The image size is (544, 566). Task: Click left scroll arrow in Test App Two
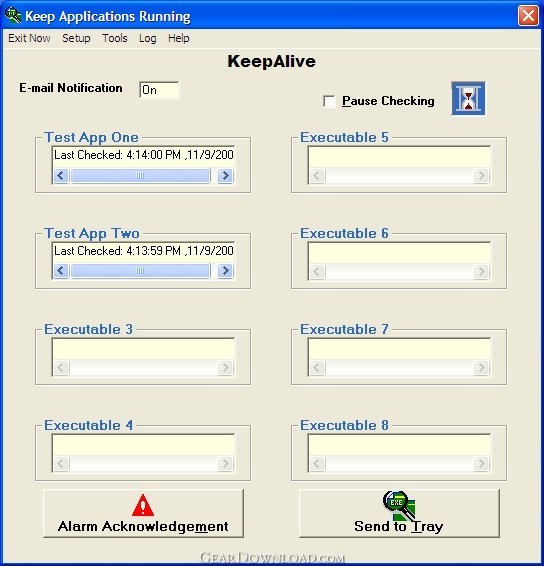click(x=61, y=271)
